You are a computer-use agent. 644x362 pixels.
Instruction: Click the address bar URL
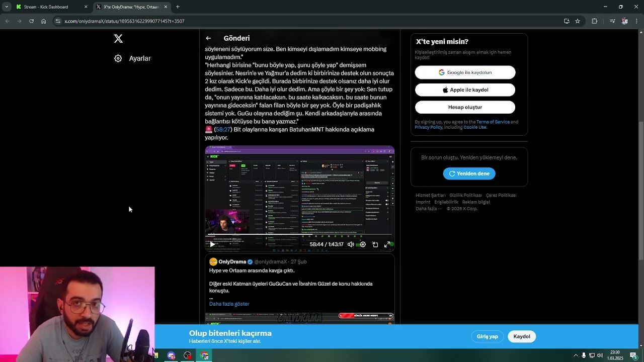(x=124, y=21)
